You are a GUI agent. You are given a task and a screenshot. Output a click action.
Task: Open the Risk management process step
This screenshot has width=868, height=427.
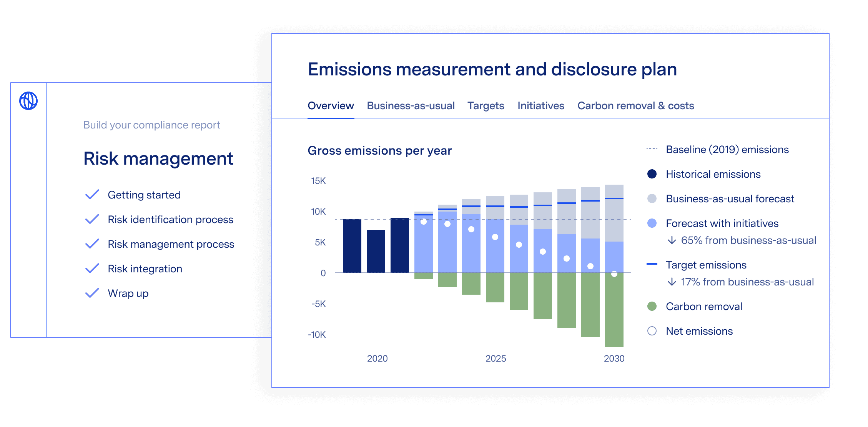[x=171, y=244]
